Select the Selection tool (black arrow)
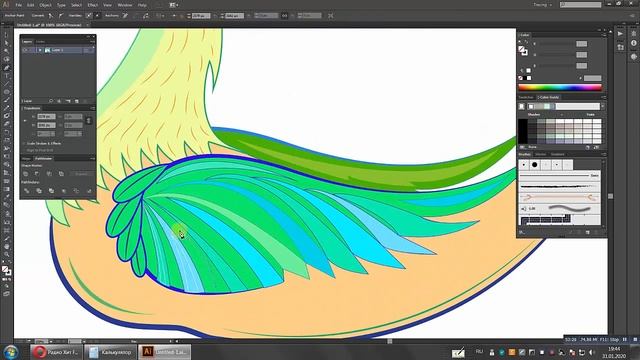The height and width of the screenshot is (360, 640). [x=6, y=35]
